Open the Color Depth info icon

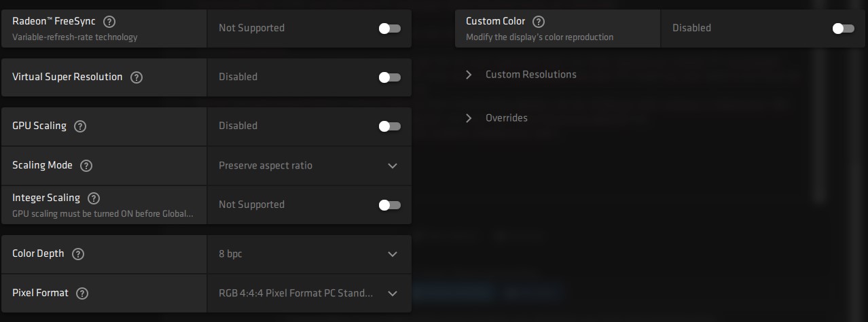click(x=78, y=254)
